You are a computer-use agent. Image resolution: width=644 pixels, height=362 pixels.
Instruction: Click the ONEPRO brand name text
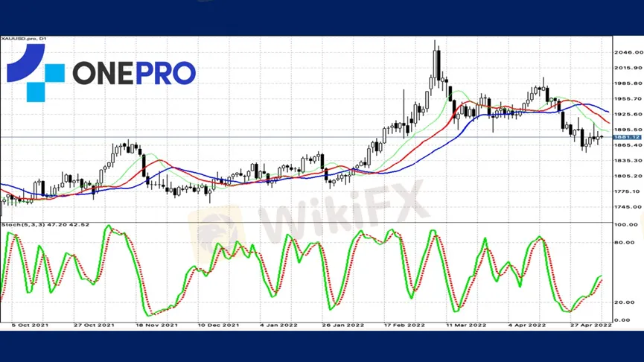[x=134, y=73]
